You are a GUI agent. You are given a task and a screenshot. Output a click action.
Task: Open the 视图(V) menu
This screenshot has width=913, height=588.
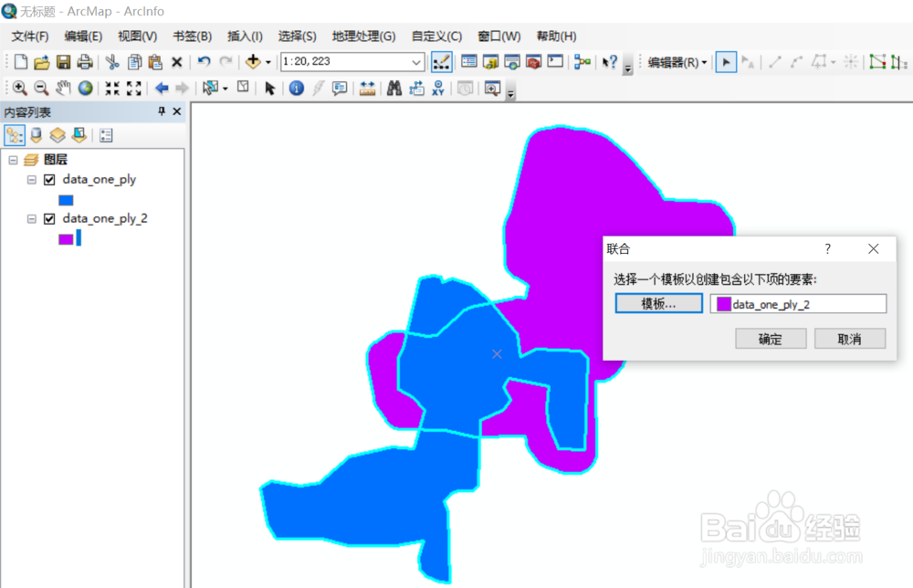click(x=138, y=37)
